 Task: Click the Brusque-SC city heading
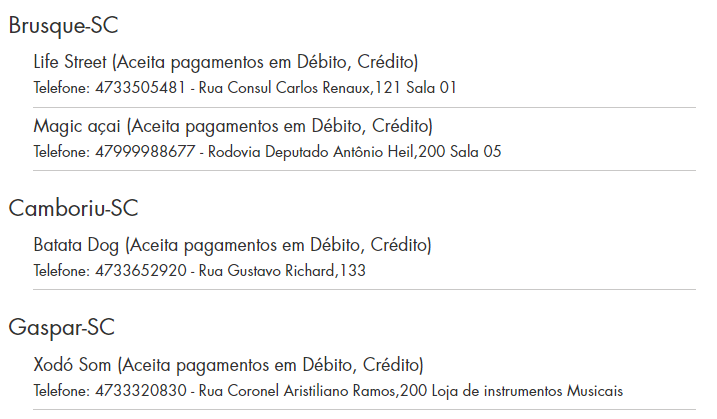[63, 25]
